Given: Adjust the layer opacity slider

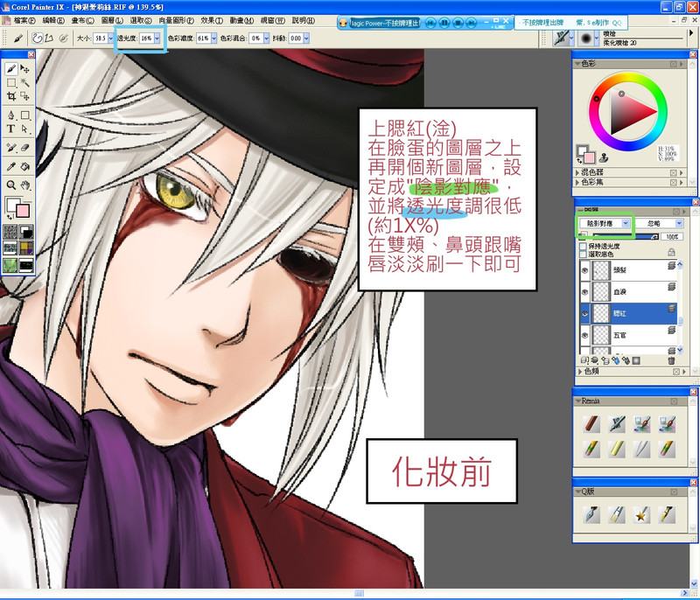Looking at the screenshot, I should point(624,237).
